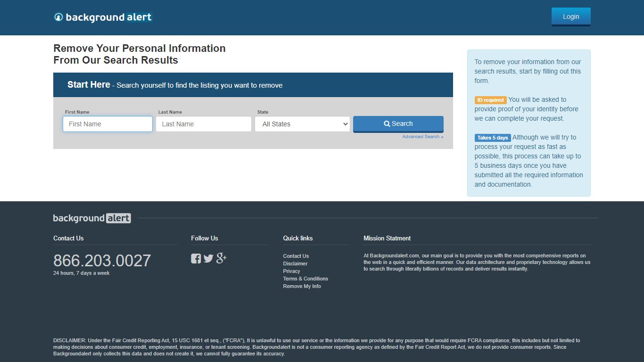The width and height of the screenshot is (644, 362).
Task: Click the blue Takes 5 days badge
Action: (493, 138)
